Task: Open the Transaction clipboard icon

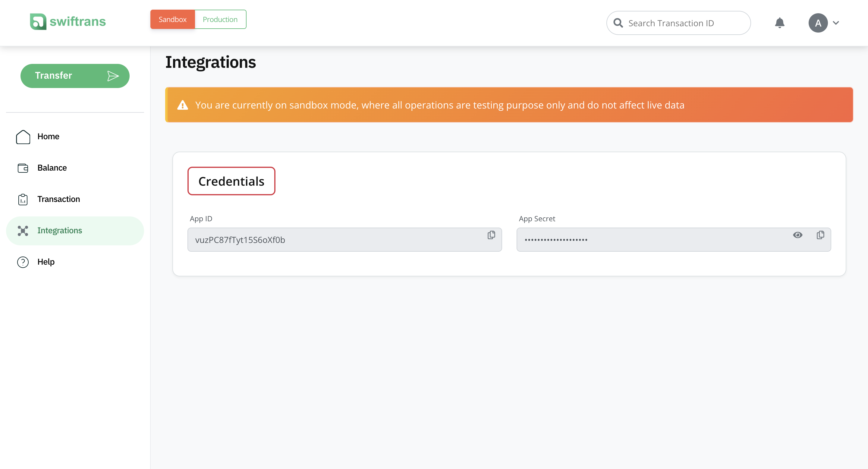Action: (23, 199)
